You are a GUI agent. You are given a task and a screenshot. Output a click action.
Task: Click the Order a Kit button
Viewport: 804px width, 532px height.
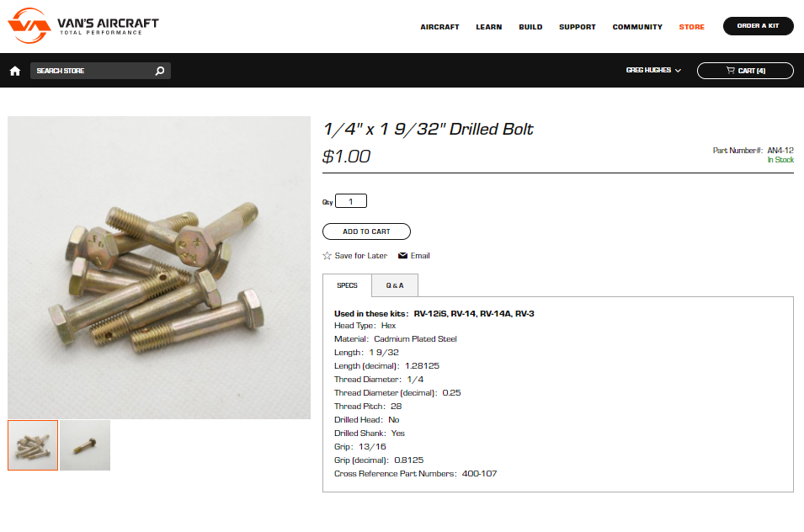tap(758, 26)
